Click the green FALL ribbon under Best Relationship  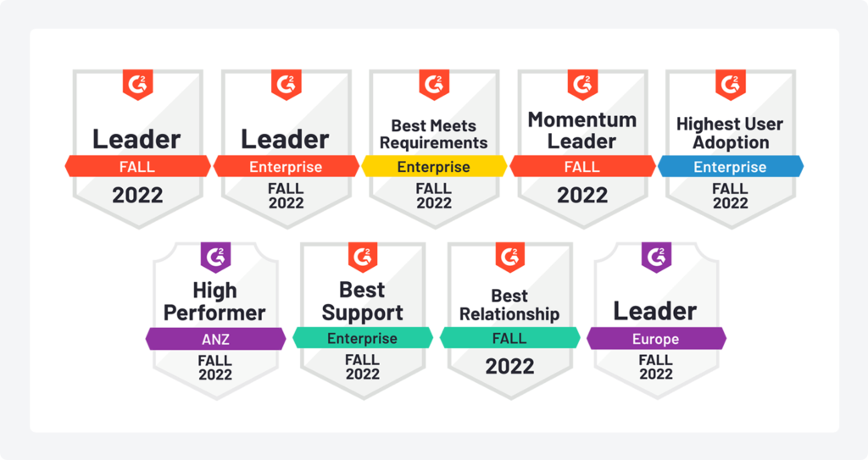509,338
